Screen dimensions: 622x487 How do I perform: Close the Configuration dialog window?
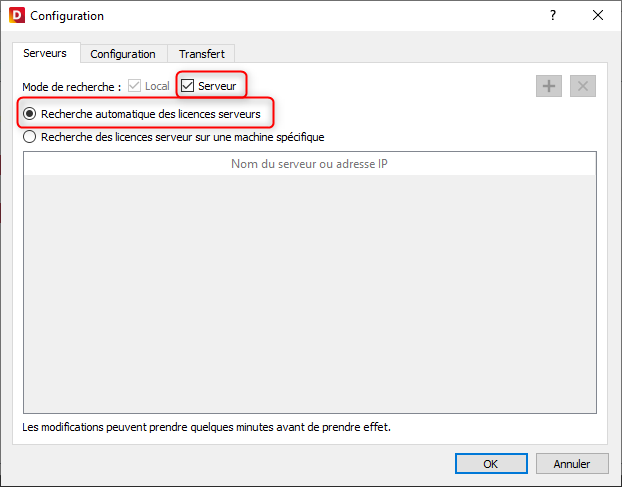point(597,15)
